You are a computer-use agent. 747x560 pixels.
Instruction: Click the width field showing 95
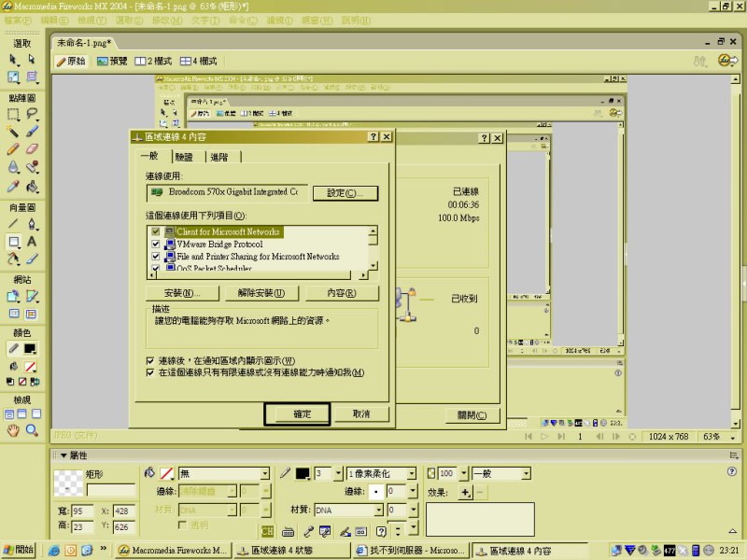(x=82, y=511)
